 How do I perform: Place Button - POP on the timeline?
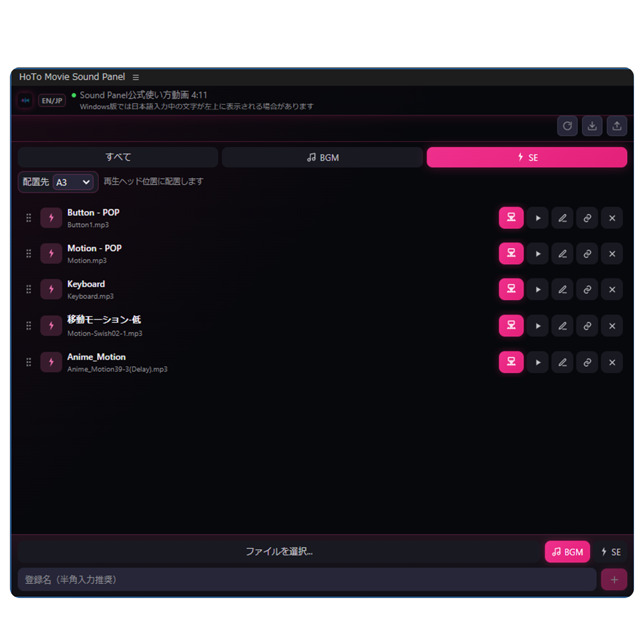511,218
